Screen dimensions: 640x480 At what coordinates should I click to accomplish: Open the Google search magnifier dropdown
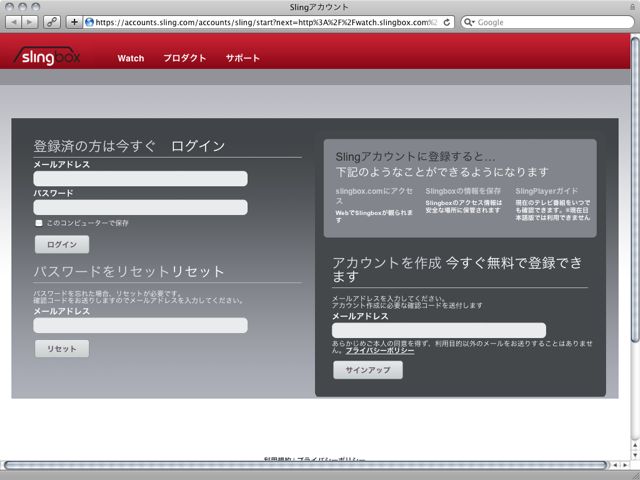coord(469,22)
